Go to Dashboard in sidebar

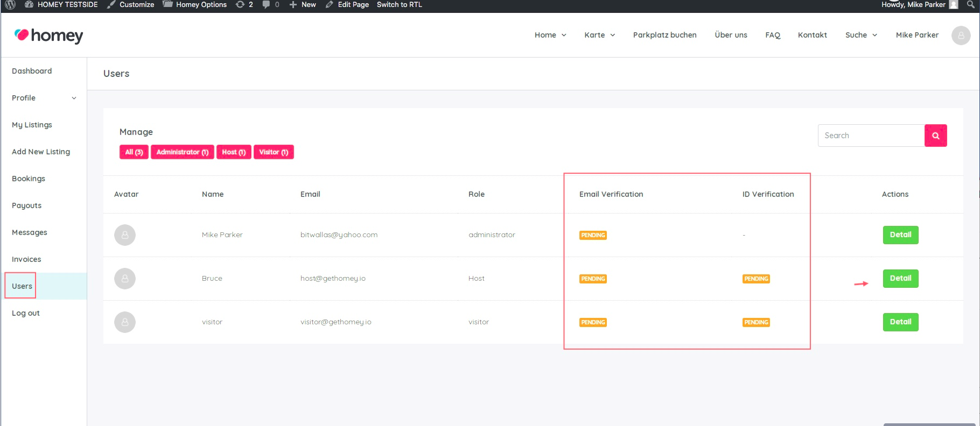tap(32, 71)
